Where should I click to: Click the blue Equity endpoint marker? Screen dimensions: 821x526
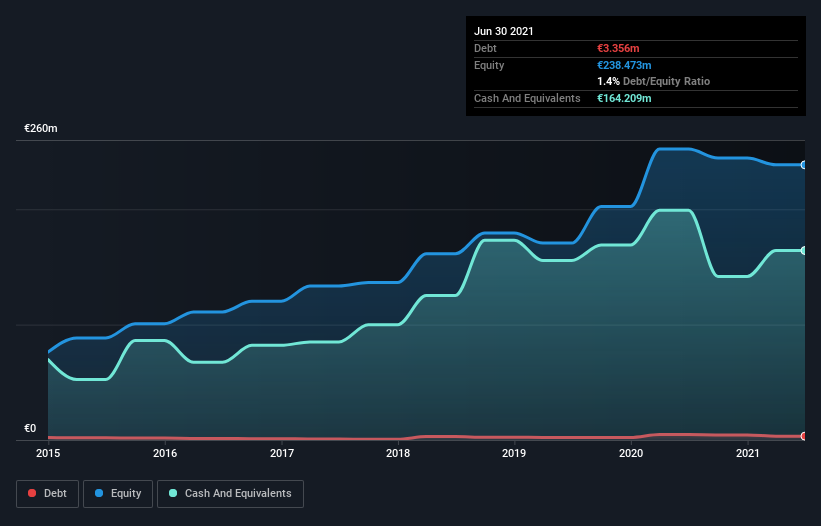point(804,165)
